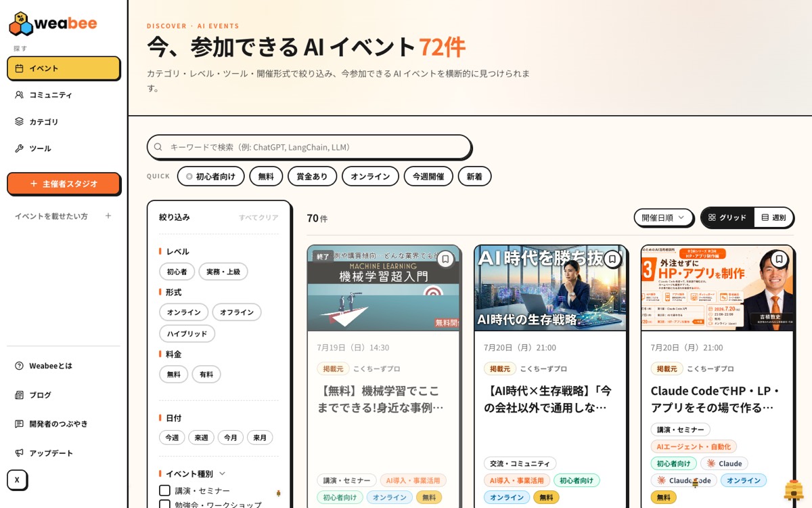Viewport: 812px width, 508px height.
Task: Open アップデート link in the sidebar
Action: 64,453
